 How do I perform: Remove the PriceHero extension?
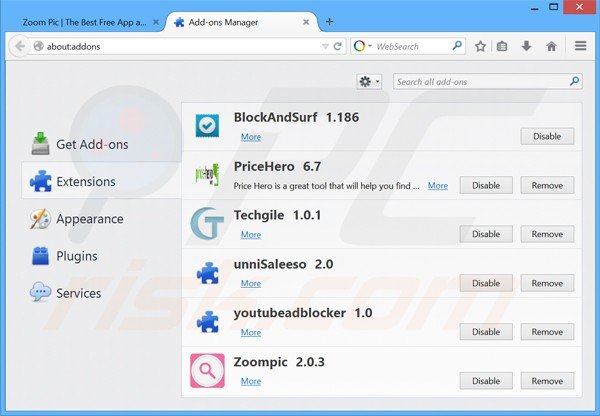point(547,185)
